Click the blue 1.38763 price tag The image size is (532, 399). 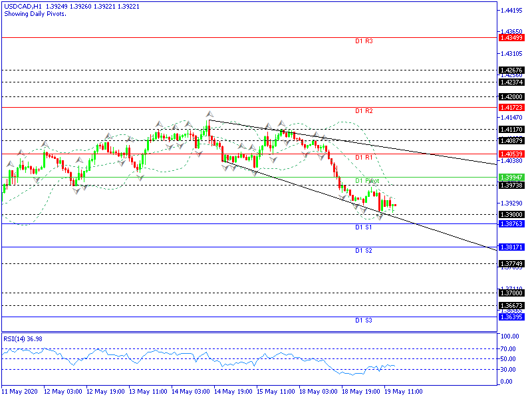511,224
